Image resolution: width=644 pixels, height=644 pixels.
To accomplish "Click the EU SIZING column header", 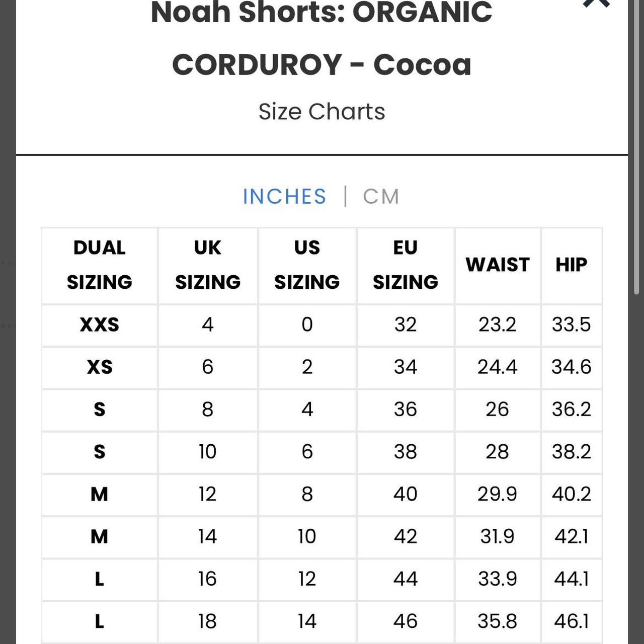I will coord(406,265).
